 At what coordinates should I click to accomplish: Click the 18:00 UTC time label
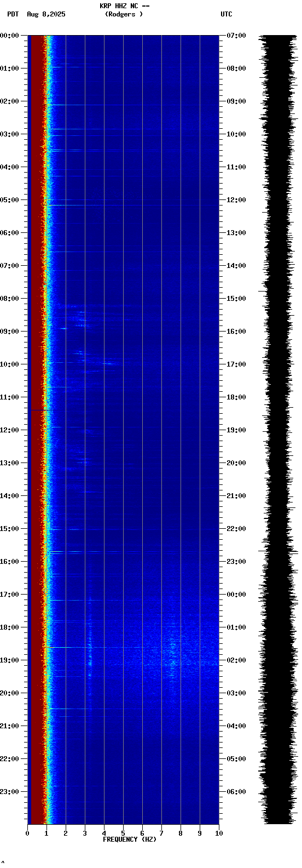click(x=236, y=397)
